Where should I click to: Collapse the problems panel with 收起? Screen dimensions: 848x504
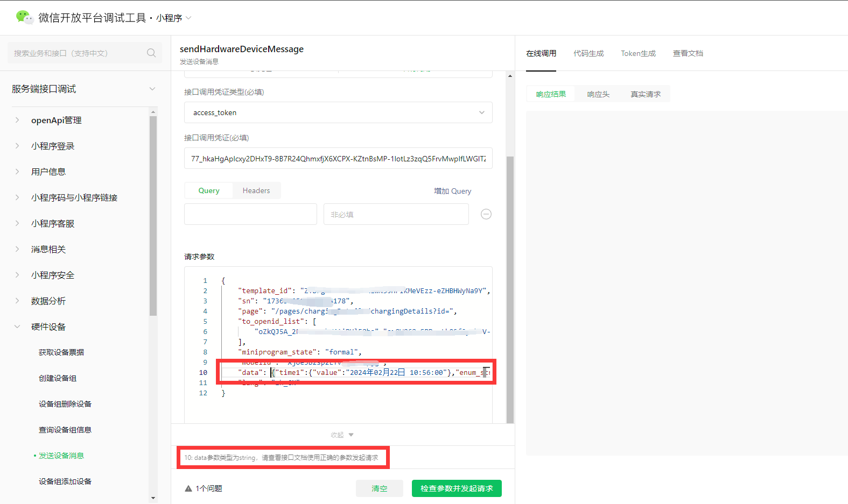[342, 435]
